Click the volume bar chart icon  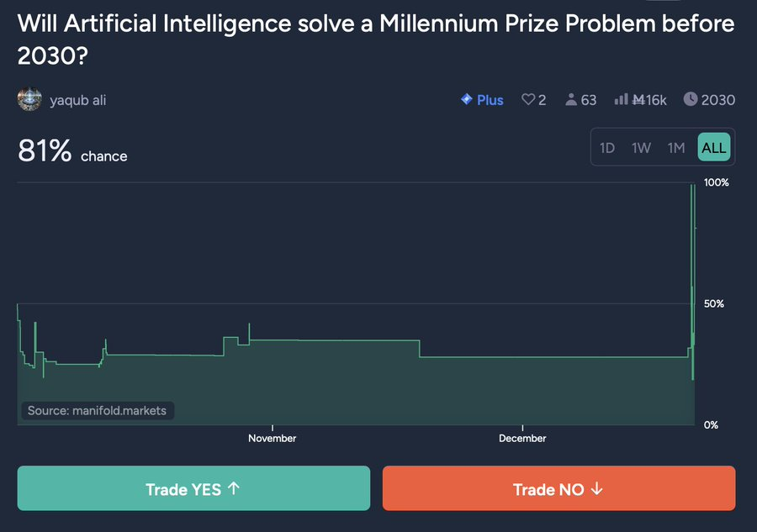[621, 99]
